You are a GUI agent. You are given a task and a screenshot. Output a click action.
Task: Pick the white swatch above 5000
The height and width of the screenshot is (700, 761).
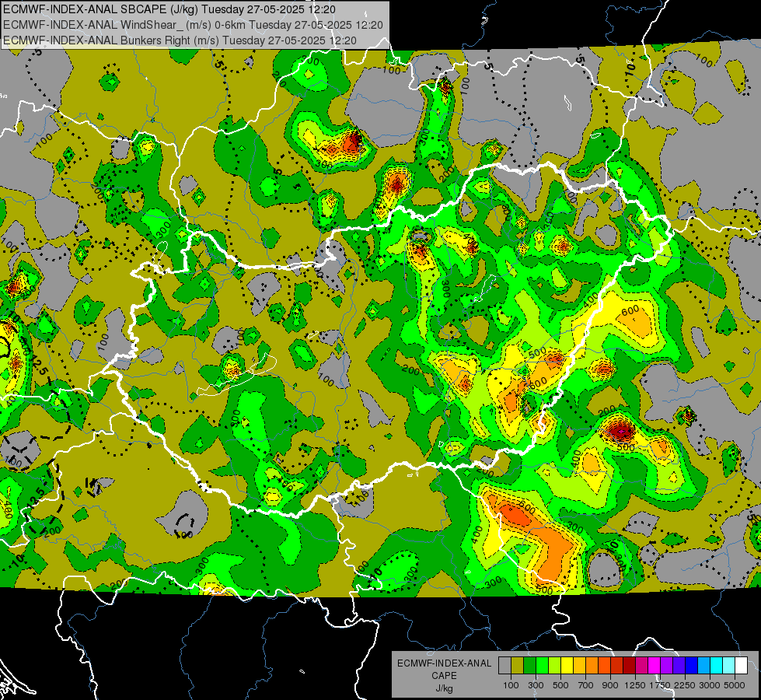coord(742,665)
